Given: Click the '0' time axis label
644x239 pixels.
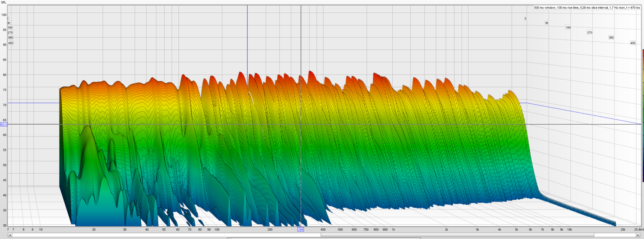Looking at the screenshot, I should tap(525, 19).
